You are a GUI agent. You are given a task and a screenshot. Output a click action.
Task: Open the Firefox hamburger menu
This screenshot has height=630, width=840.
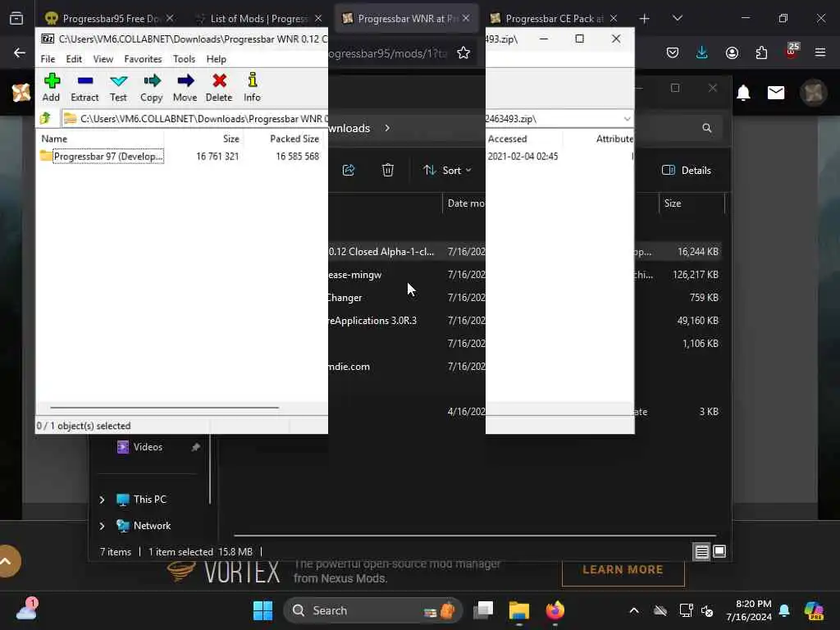(820, 52)
